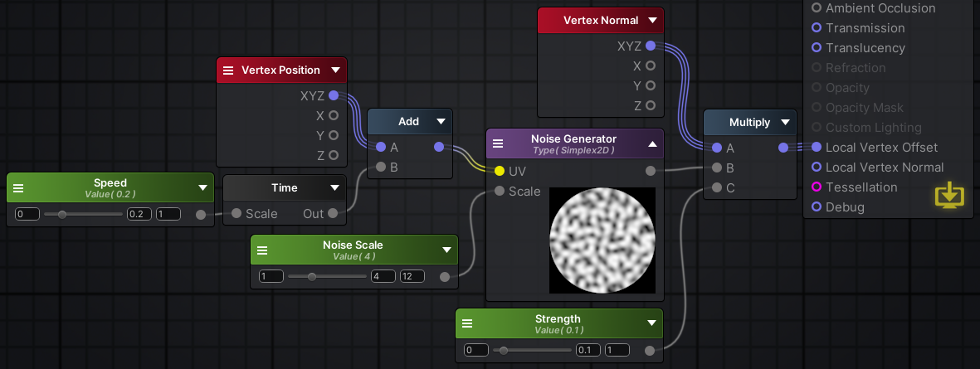The image size is (980, 369).
Task: Click the Speed value slider
Action: (x=83, y=214)
